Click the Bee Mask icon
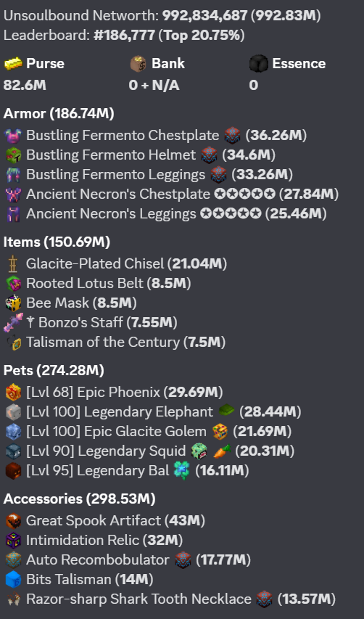Image resolution: width=364 pixels, height=619 pixels. pos(13,303)
